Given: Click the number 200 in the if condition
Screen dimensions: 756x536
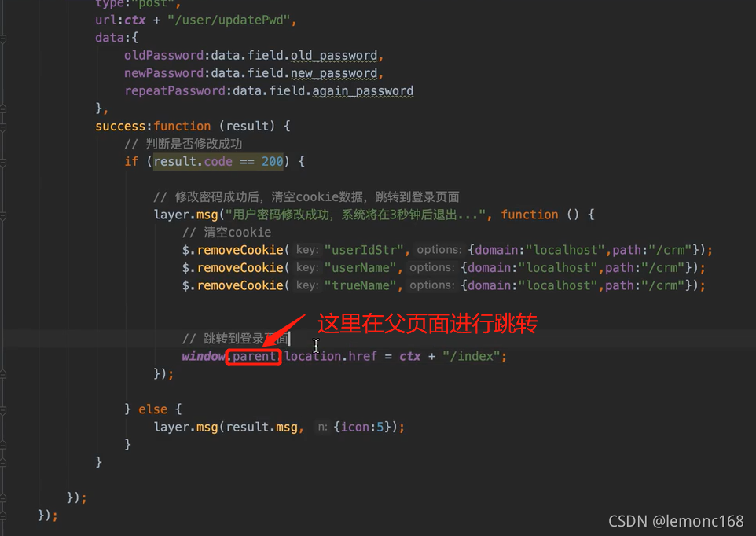Looking at the screenshot, I should pos(273,161).
